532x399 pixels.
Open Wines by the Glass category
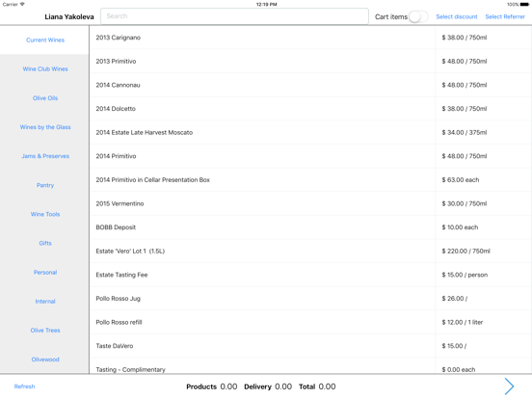click(x=45, y=127)
